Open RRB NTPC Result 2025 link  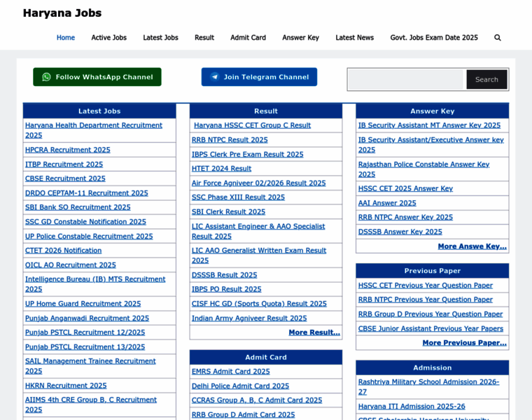[x=230, y=140]
